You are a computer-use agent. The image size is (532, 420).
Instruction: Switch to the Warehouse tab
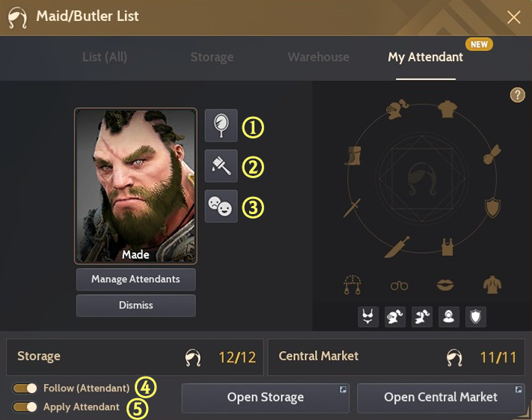click(x=319, y=57)
